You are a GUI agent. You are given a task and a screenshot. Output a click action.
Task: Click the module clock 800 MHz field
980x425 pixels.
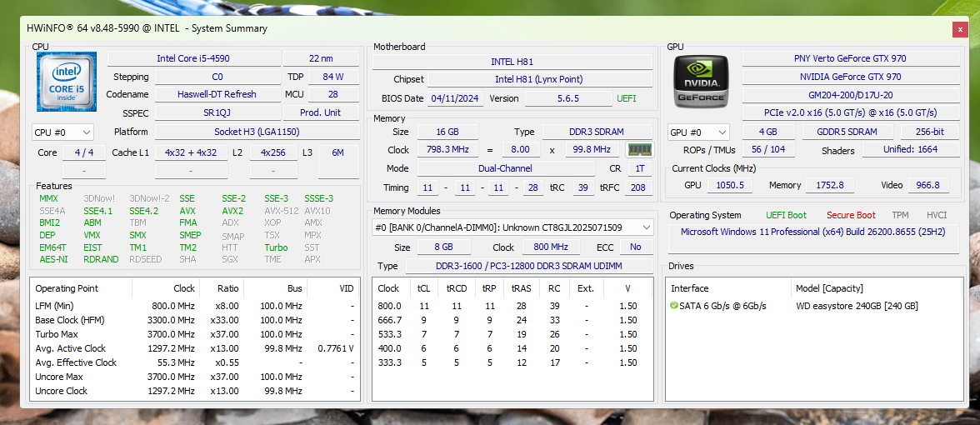(x=551, y=247)
